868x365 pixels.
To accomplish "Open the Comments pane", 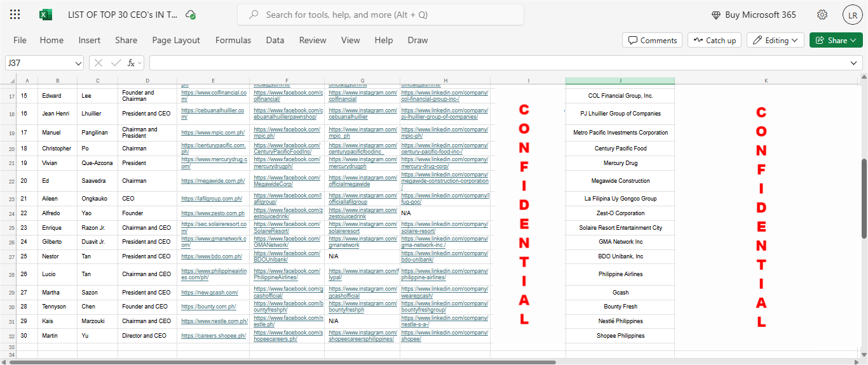I will 652,40.
